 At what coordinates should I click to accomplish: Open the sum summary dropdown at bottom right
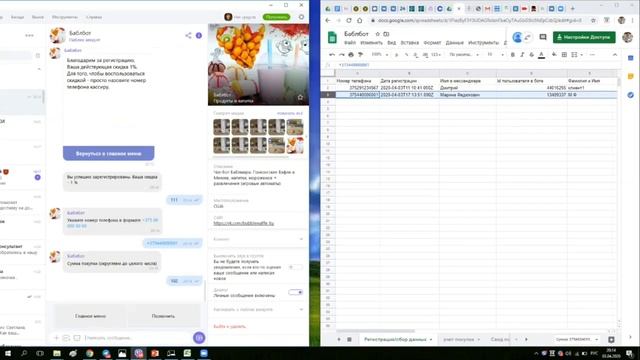pyautogui.click(x=577, y=339)
